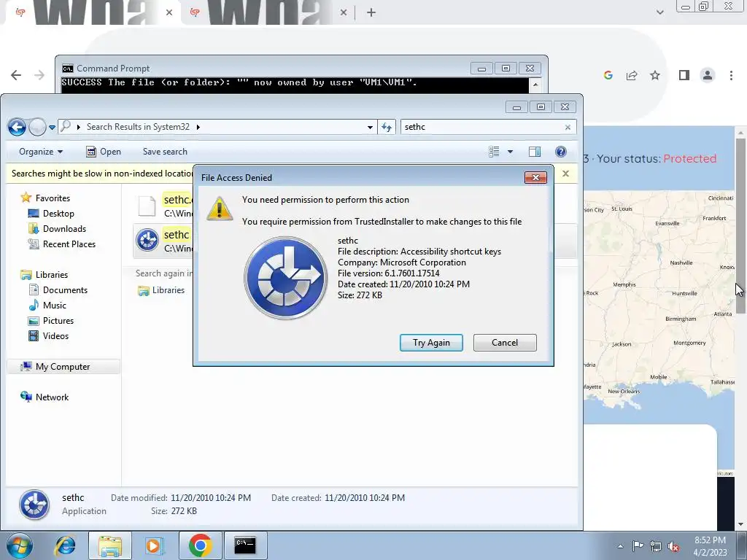Open Music library

pos(47,306)
